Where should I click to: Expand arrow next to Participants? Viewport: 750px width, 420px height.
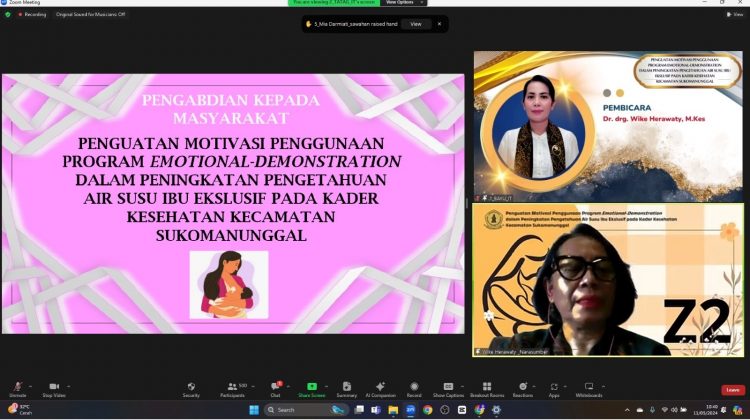click(253, 387)
